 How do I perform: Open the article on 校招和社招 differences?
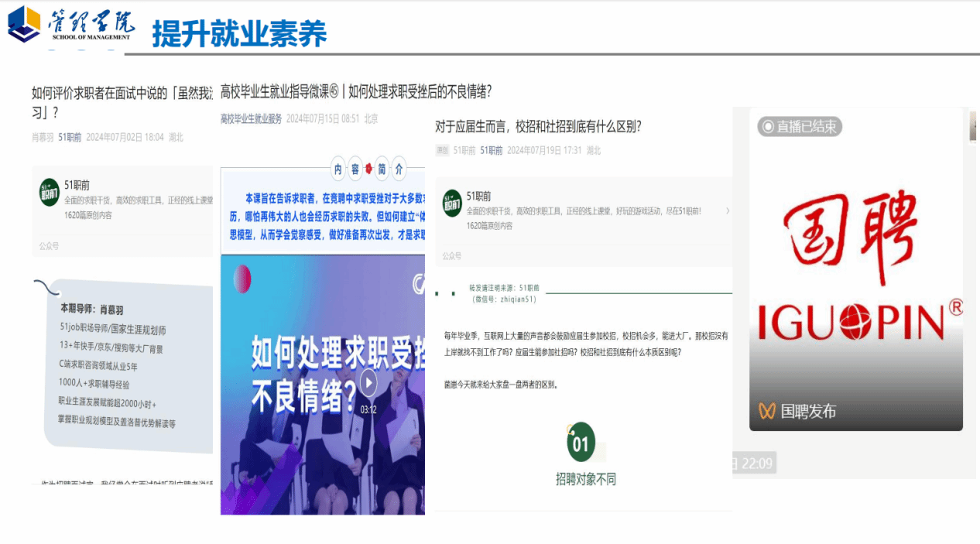[538, 126]
